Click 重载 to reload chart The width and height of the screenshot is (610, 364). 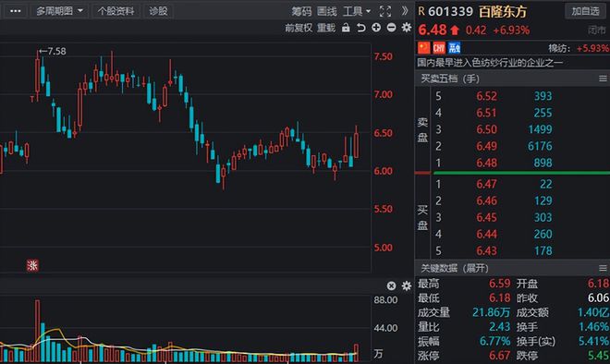point(326,28)
